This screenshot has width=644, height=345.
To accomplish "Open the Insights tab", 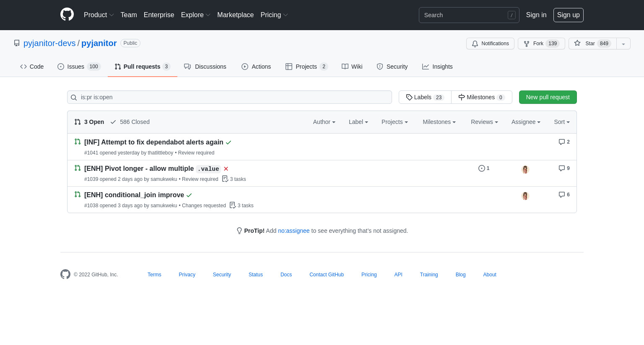I will (437, 67).
